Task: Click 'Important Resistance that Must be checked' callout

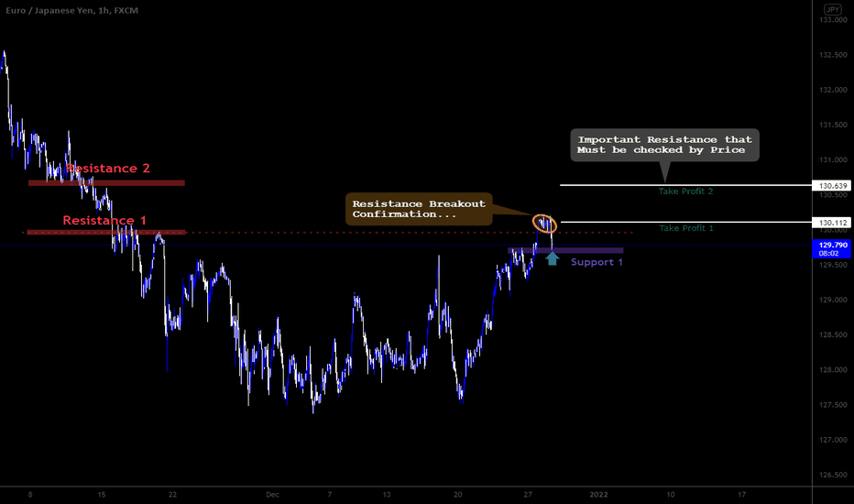Action: point(664,145)
